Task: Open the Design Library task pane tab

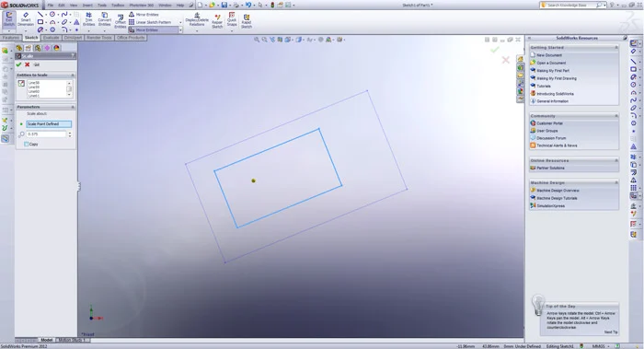Action: point(521,67)
